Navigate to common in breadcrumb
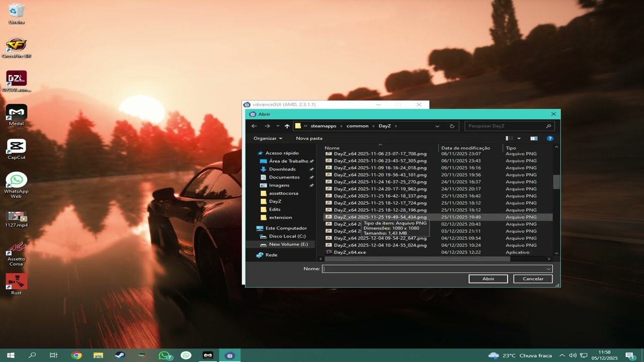Screen dimensions: 644x362 click(x=357, y=126)
